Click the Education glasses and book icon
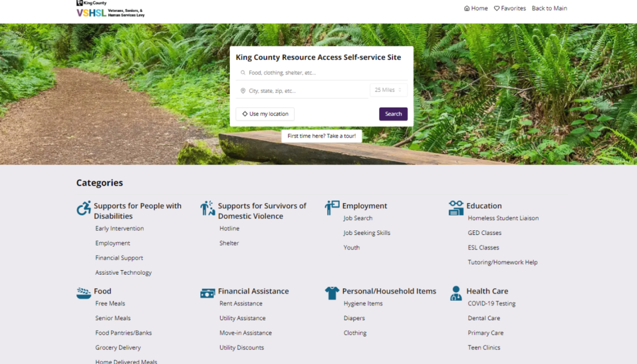Screen dimensions: 637x364 click(456, 208)
